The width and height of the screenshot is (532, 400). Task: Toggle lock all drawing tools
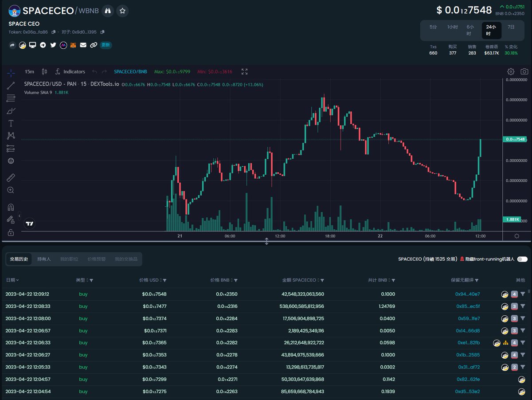11,232
